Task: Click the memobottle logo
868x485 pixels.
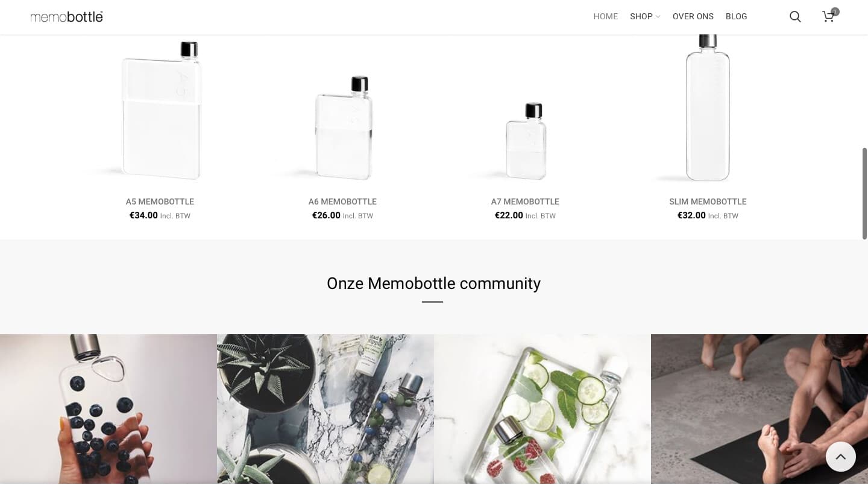Action: point(67,17)
